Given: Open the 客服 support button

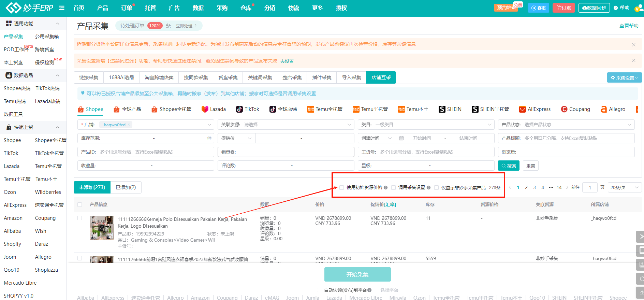Looking at the screenshot, I should [x=538, y=8].
